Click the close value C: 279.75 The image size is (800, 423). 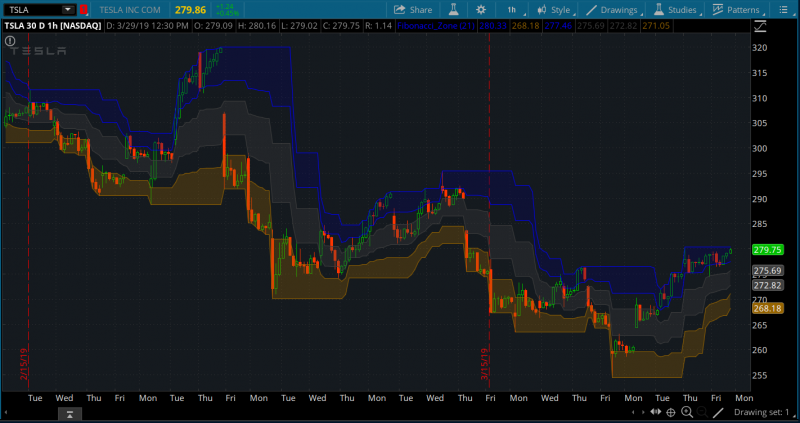point(341,26)
